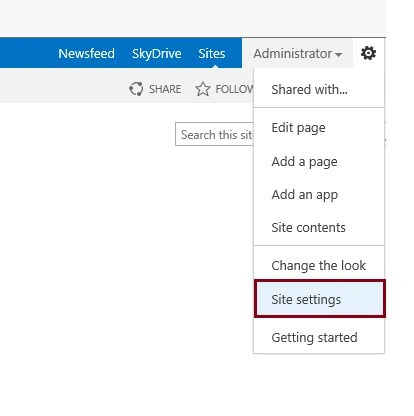414x416 pixels.
Task: Click the Search this site box
Action: tap(215, 134)
